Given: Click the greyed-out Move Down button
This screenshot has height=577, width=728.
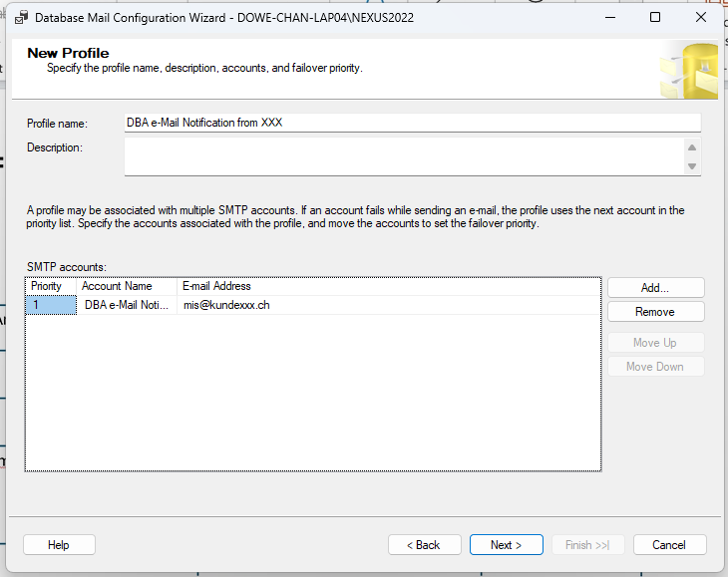Looking at the screenshot, I should coord(655,367).
